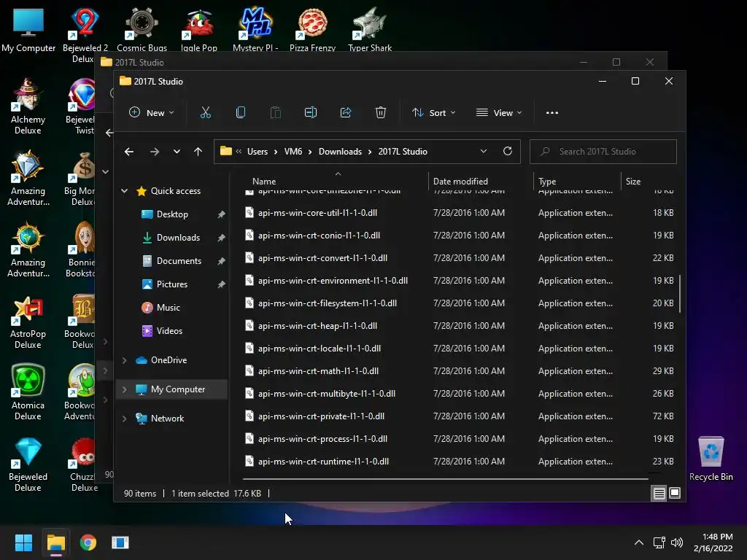Viewport: 747px width, 560px height.
Task: Select the AstroPop Deluxe desktop shortcut
Action: 28,323
